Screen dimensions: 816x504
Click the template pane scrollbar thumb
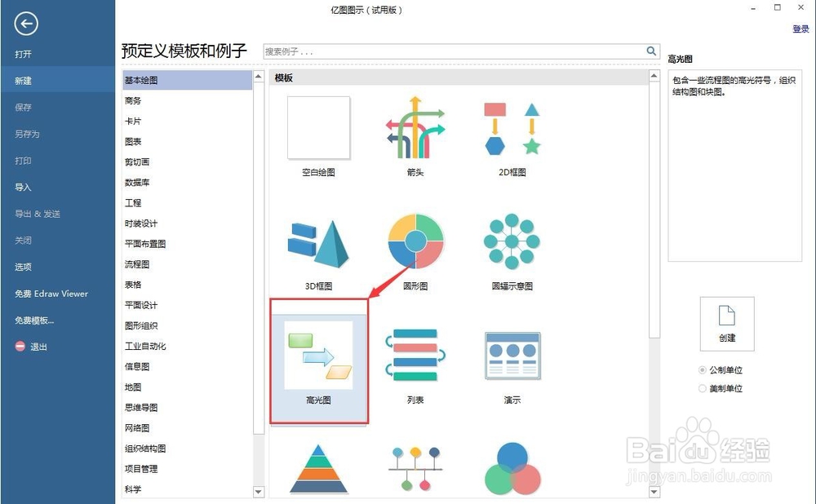(654, 210)
